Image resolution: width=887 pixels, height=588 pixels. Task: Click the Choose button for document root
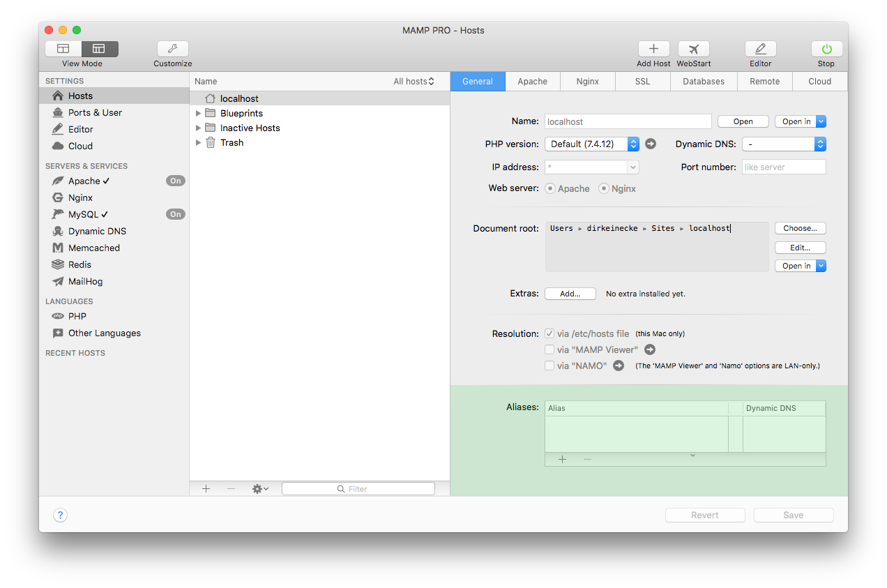800,228
